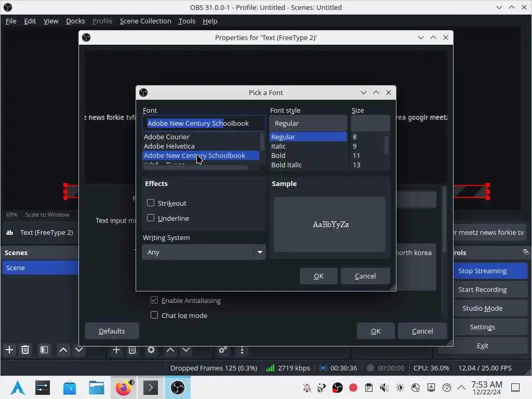Cancel the Pick a Font dialog
The width and height of the screenshot is (532, 399).
pyautogui.click(x=365, y=276)
